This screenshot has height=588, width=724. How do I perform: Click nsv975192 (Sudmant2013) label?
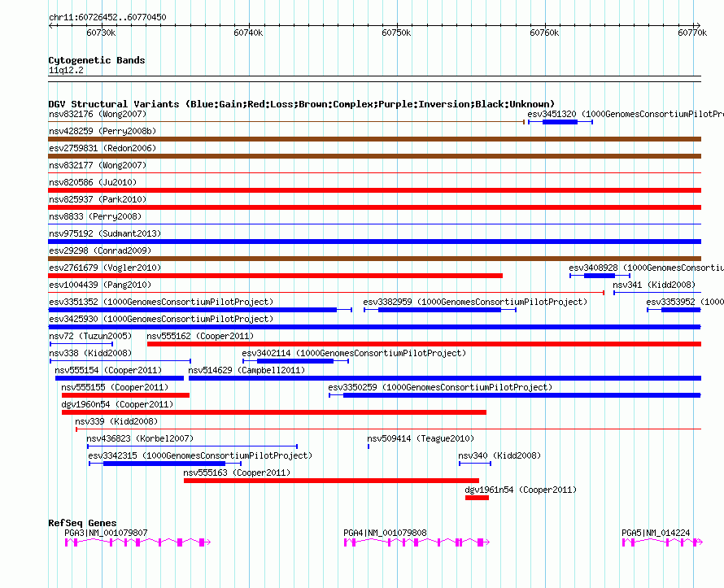(105, 233)
